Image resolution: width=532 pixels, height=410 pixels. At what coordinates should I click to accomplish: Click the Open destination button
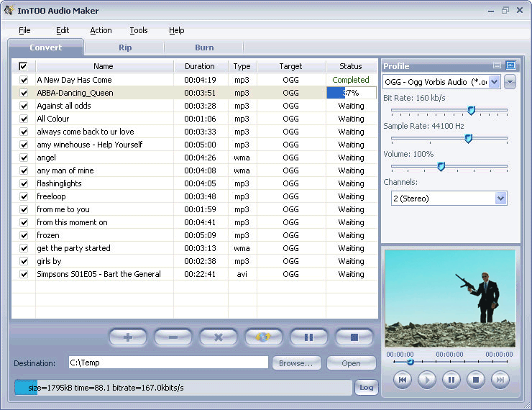(x=351, y=363)
